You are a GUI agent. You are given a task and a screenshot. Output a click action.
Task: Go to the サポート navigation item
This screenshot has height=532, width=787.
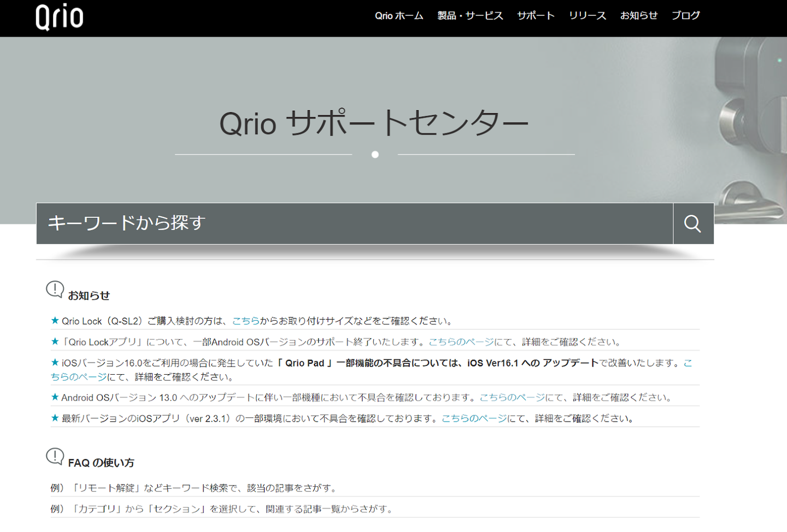tap(536, 16)
